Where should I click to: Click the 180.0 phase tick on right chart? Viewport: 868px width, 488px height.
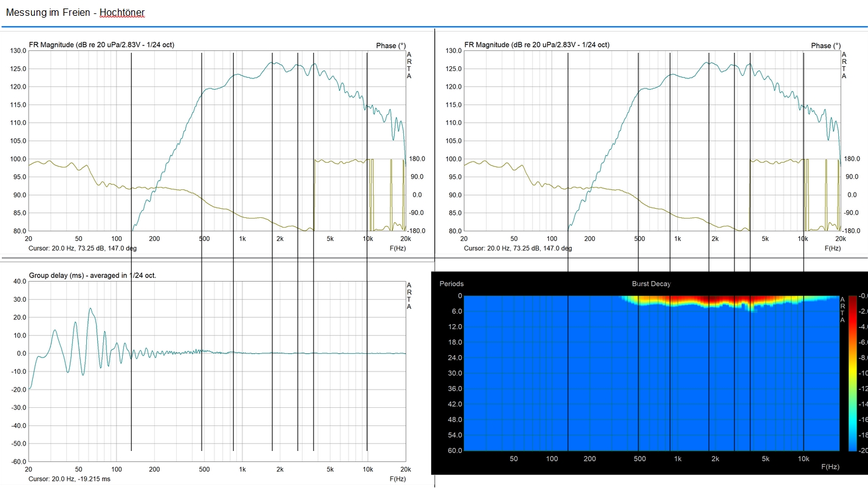[852, 159]
